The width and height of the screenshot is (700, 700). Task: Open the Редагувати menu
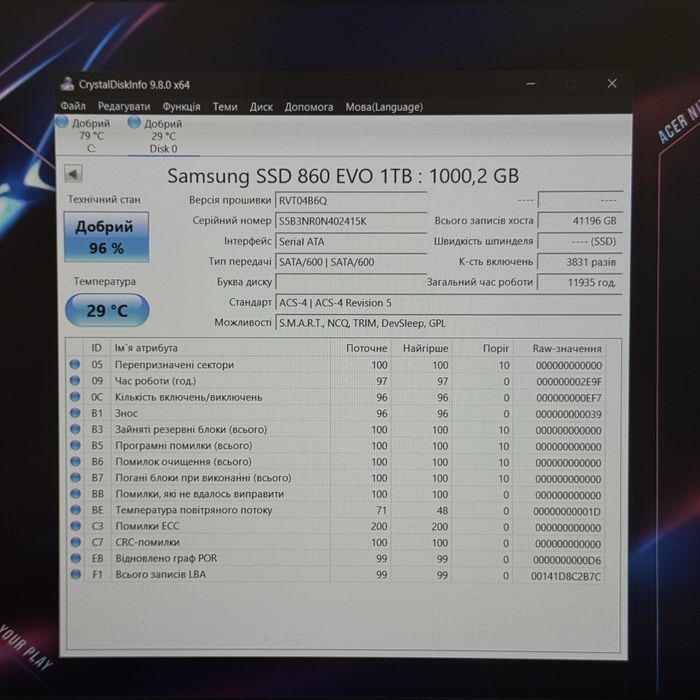tap(124, 107)
